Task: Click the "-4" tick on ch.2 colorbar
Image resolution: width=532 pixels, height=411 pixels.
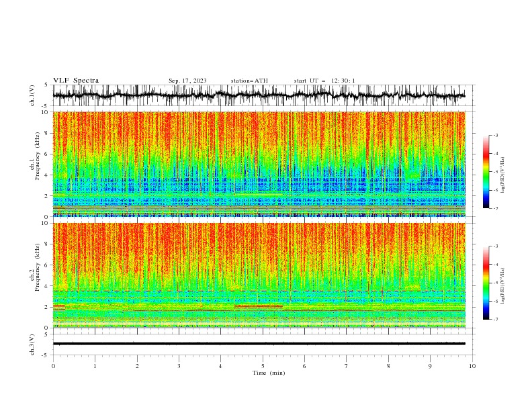Action: [x=495, y=265]
